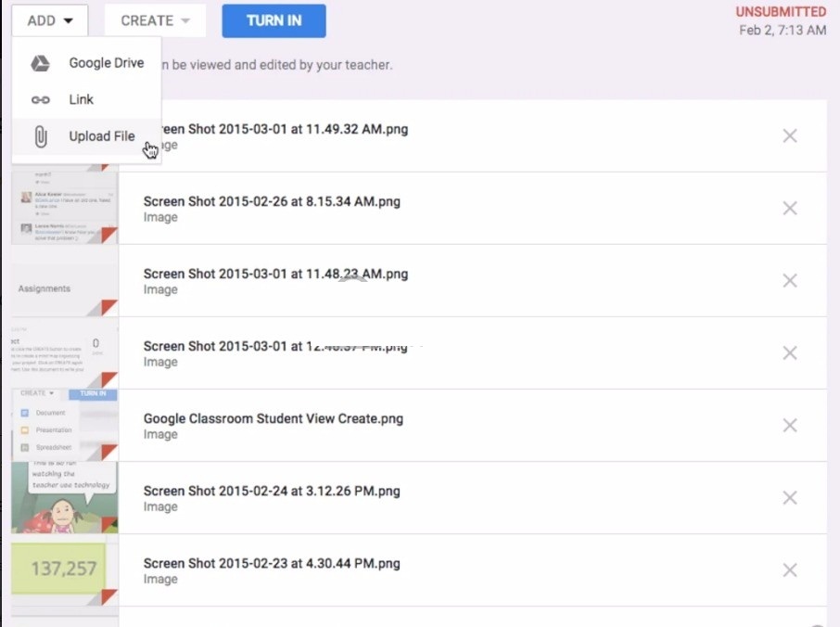Open the CREATE dropdown
Viewport: 840px width, 627px height.
coord(154,19)
